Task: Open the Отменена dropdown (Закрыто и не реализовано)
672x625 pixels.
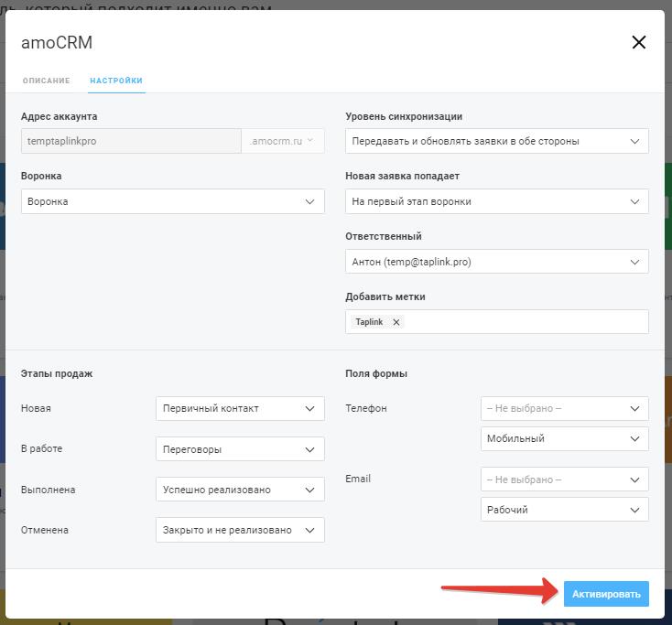Action: (x=240, y=530)
